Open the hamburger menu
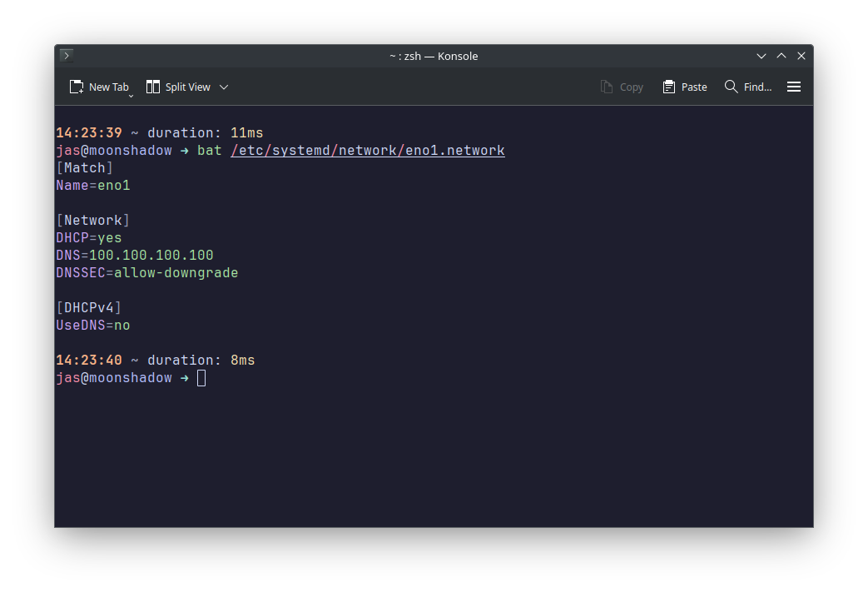This screenshot has width=868, height=592. [x=794, y=87]
